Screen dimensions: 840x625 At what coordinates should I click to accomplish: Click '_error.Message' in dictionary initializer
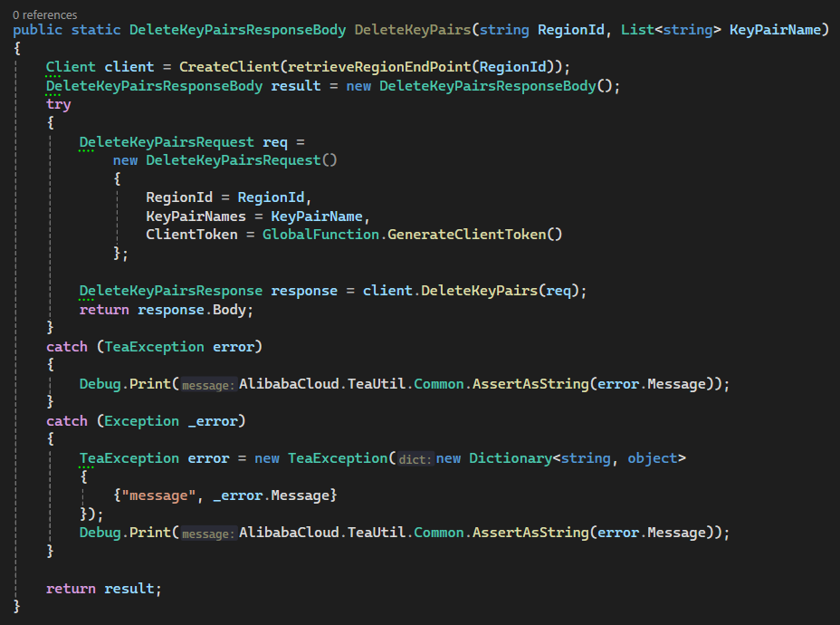click(x=271, y=495)
